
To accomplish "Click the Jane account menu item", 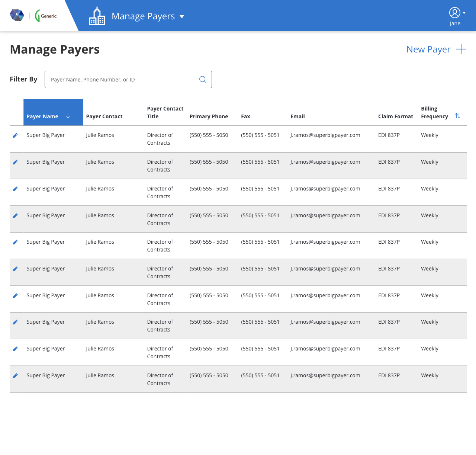I will click(455, 23).
